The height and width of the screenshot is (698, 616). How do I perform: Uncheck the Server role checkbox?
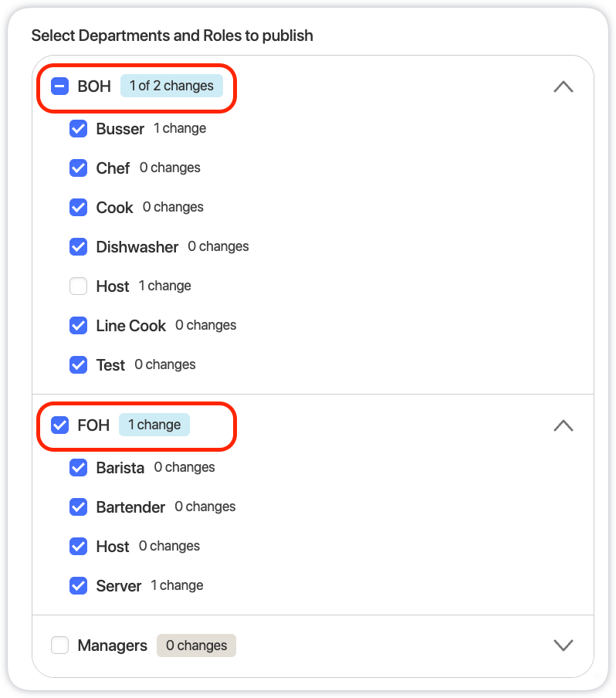(78, 585)
